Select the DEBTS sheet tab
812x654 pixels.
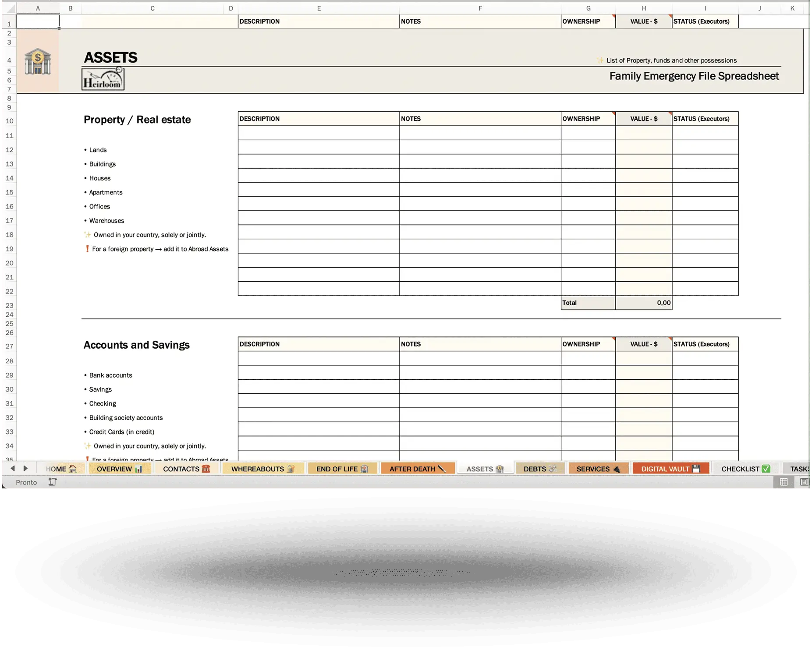[539, 469]
